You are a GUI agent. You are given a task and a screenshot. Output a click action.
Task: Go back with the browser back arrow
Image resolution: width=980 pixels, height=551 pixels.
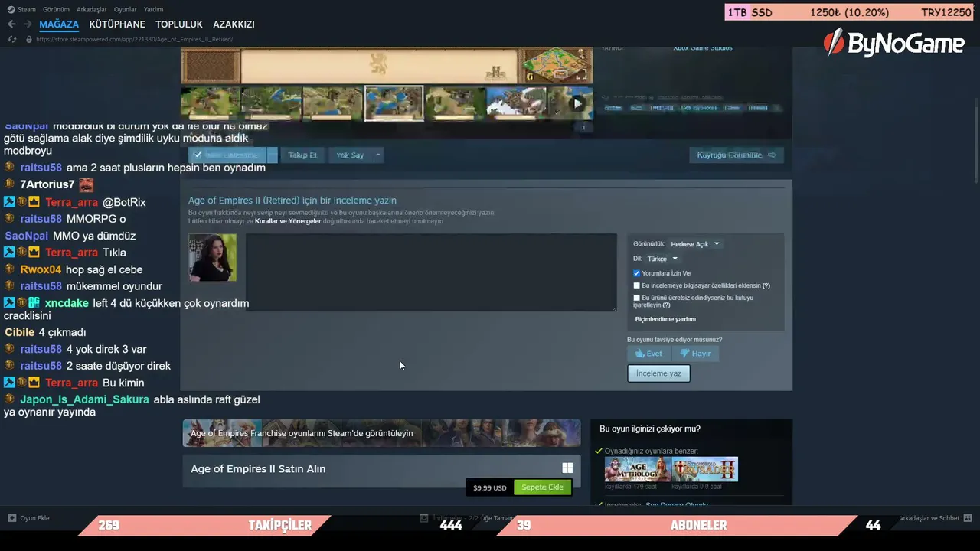11,24
